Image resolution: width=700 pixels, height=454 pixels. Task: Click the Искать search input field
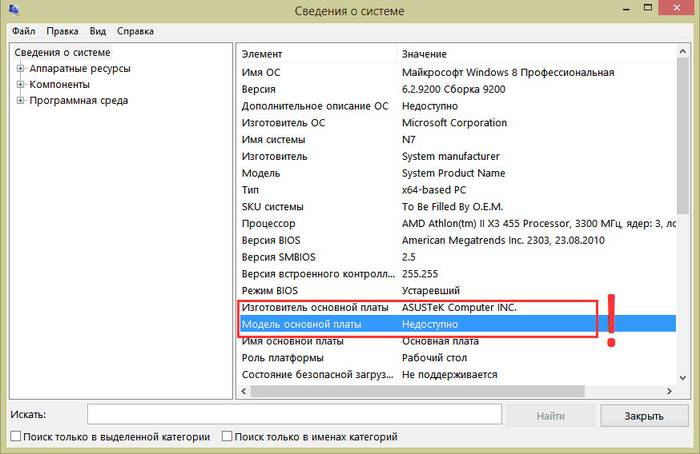294,414
